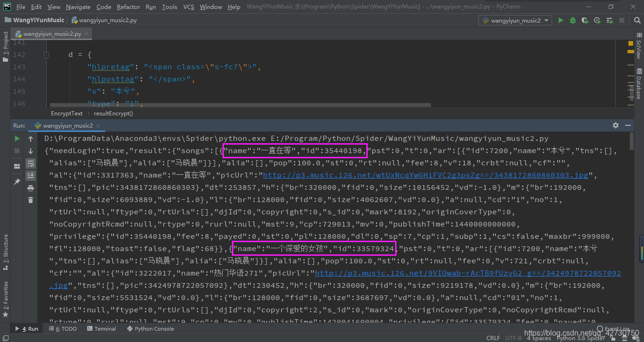This screenshot has height=342, width=644.
Task: Close the wangyiyun_music2.py editor tab
Action: [87, 34]
